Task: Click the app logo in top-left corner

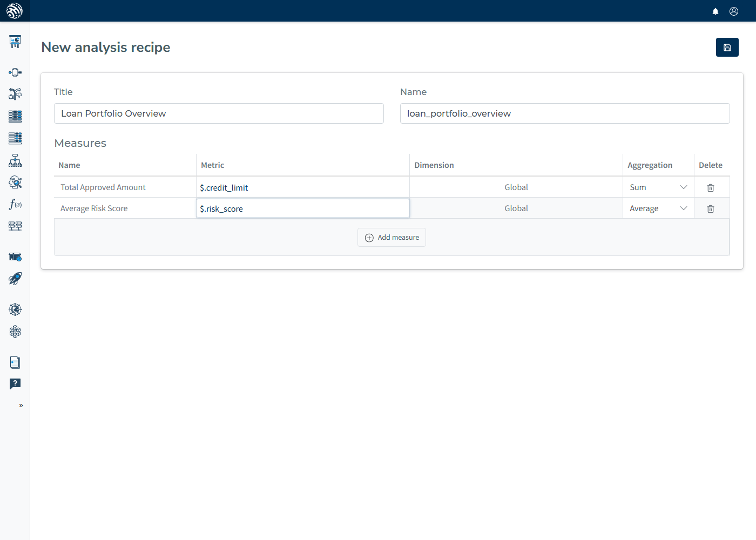Action: coord(15,11)
